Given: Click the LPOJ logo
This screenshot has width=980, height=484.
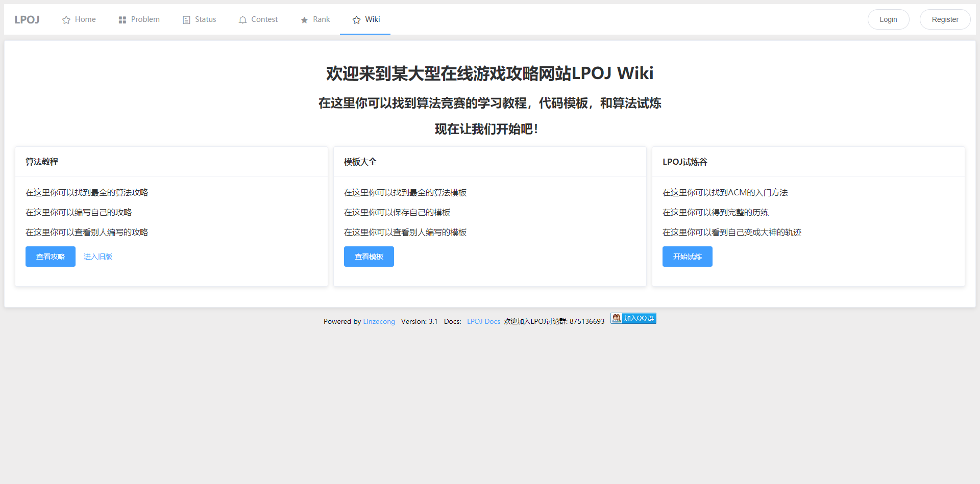Looking at the screenshot, I should 27,19.
